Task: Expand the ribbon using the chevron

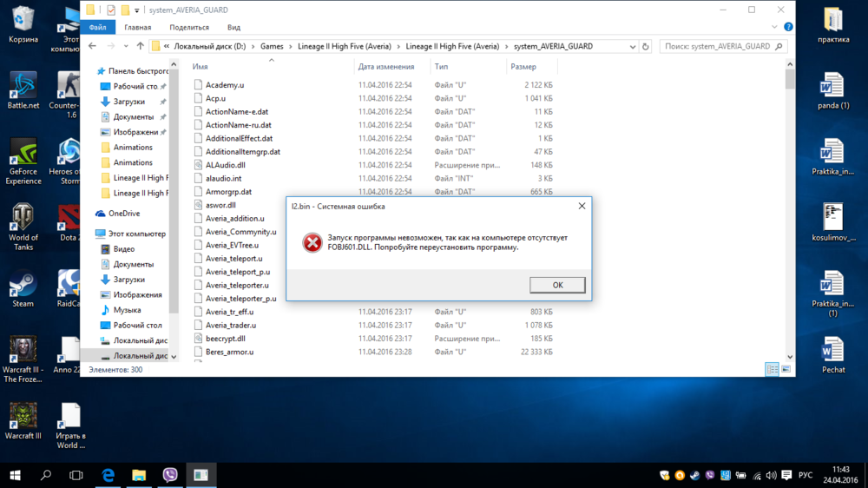Action: pos(775,28)
